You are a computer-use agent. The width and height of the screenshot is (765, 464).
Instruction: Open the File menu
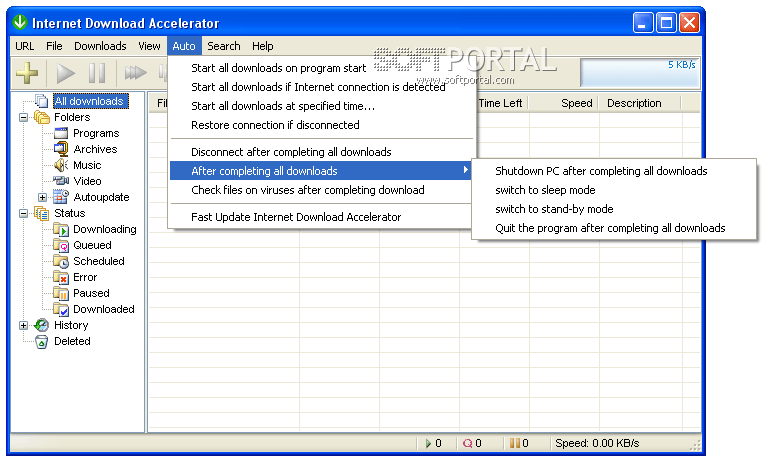54,46
